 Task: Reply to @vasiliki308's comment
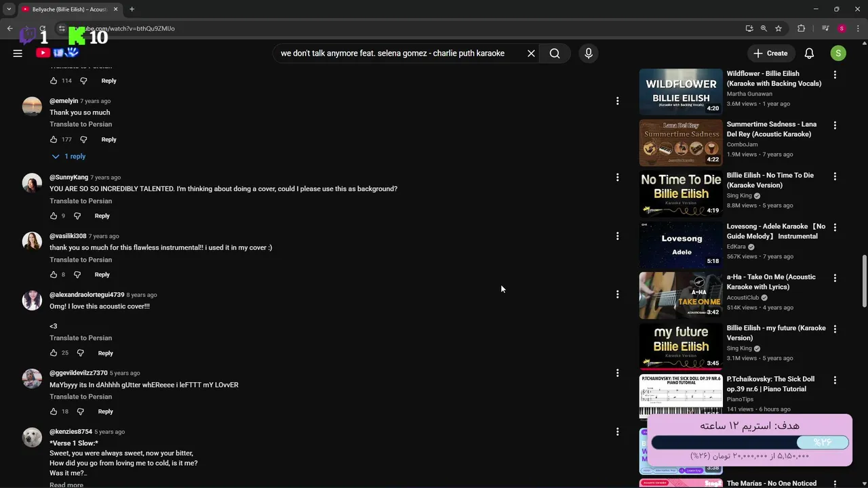(x=102, y=274)
